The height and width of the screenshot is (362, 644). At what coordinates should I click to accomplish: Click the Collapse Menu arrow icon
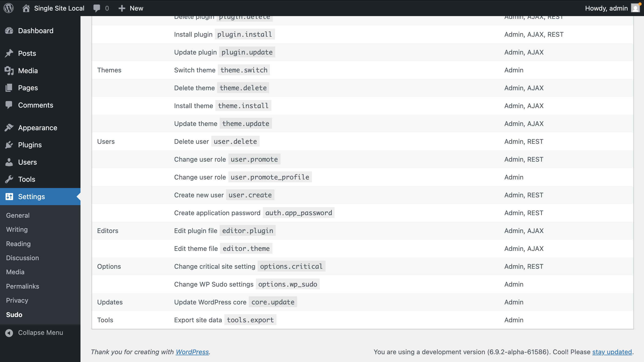coord(9,333)
